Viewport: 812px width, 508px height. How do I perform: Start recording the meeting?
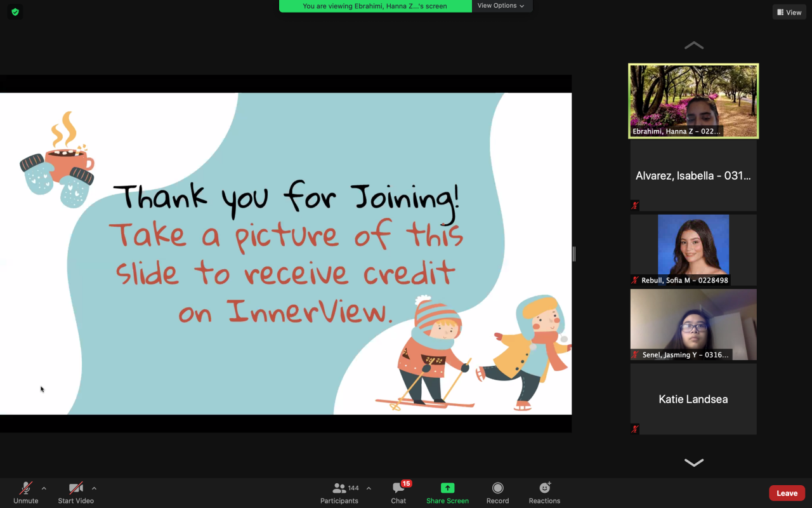[497, 492]
